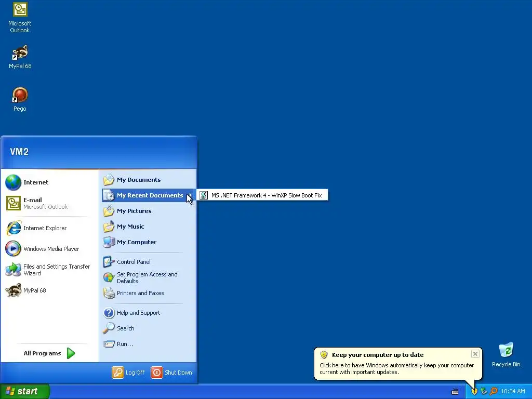532x399 pixels.
Task: Click the Help and Support question mark icon
Action: click(109, 312)
